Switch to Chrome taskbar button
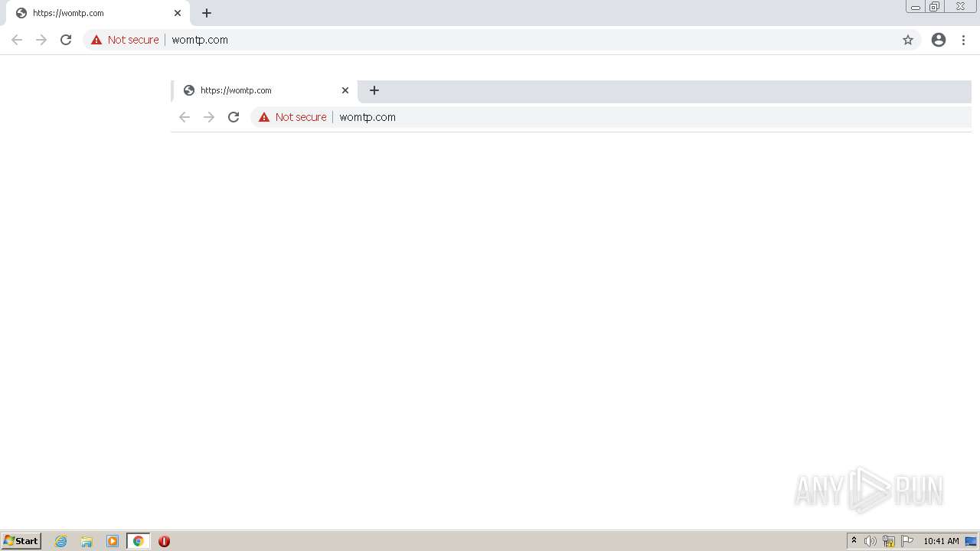980x551 pixels. point(139,541)
